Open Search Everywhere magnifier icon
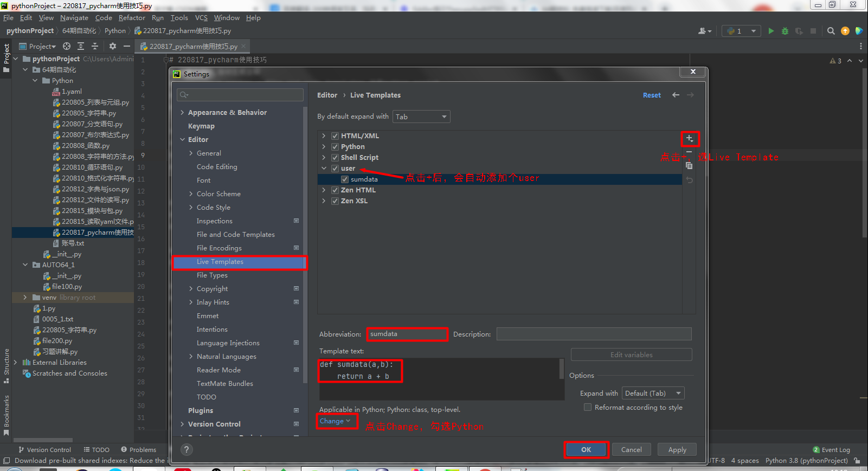Screen dimensions: 868x471 coord(831,31)
